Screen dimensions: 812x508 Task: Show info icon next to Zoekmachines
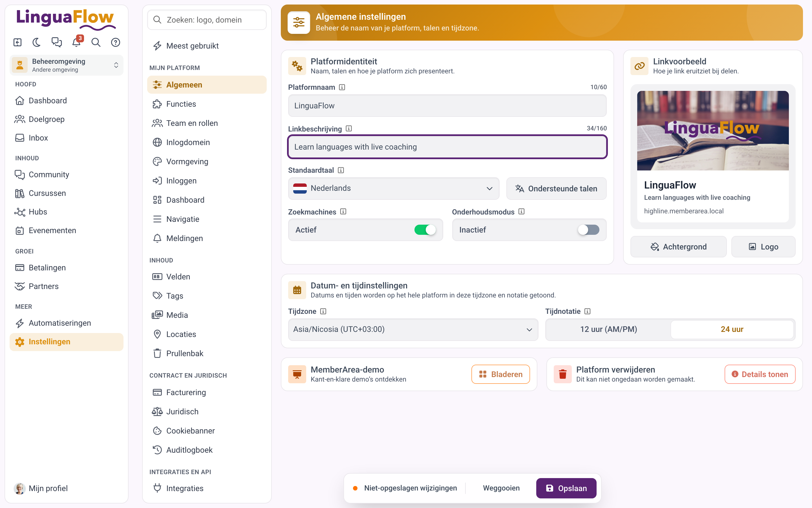pyautogui.click(x=343, y=212)
